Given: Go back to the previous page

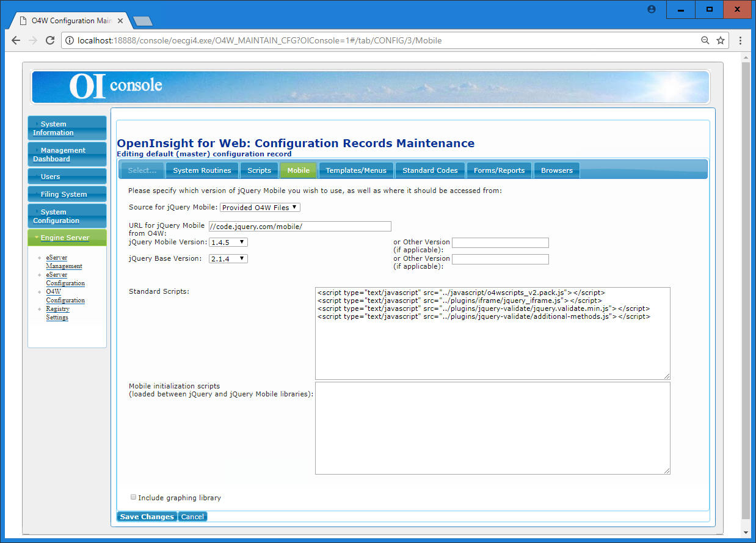Looking at the screenshot, I should coord(16,40).
